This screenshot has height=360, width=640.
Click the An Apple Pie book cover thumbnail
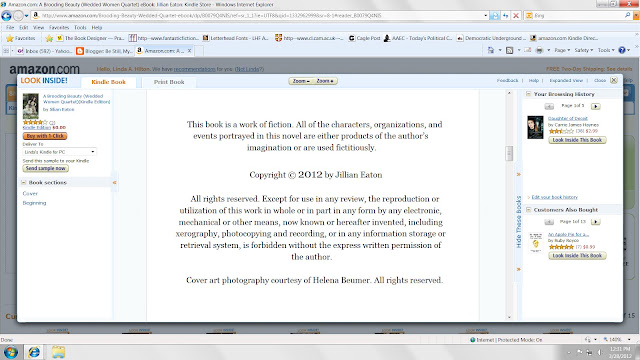(x=536, y=242)
